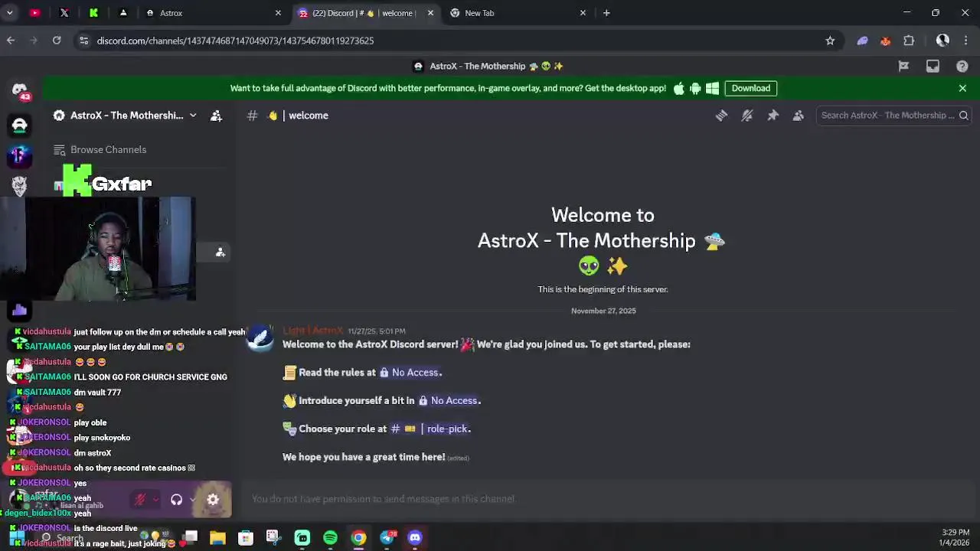This screenshot has width=980, height=551.
Task: Open a new browser tab with plus
Action: point(606,13)
